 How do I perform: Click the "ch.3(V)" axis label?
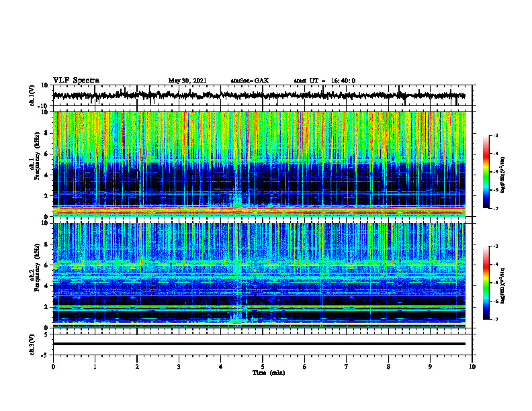point(32,345)
